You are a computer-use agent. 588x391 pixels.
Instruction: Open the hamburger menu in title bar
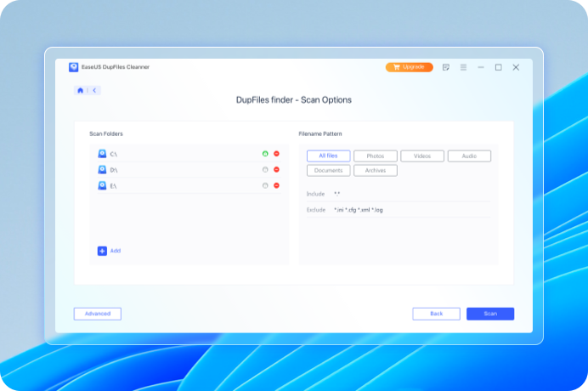(x=463, y=67)
